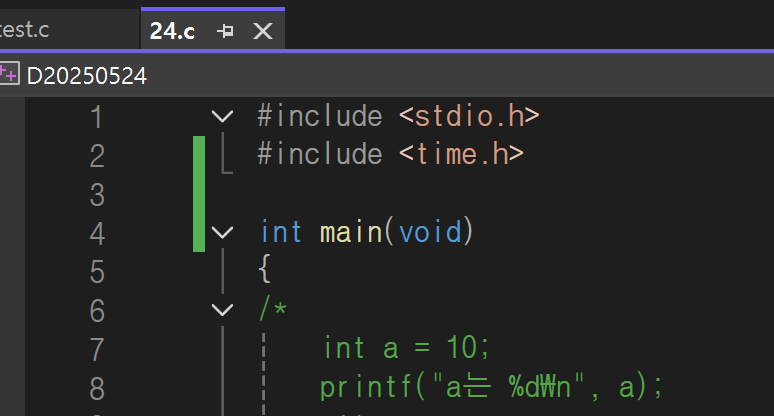774x416 pixels.
Task: Click line number 8 in the gutter
Action: 97,389
